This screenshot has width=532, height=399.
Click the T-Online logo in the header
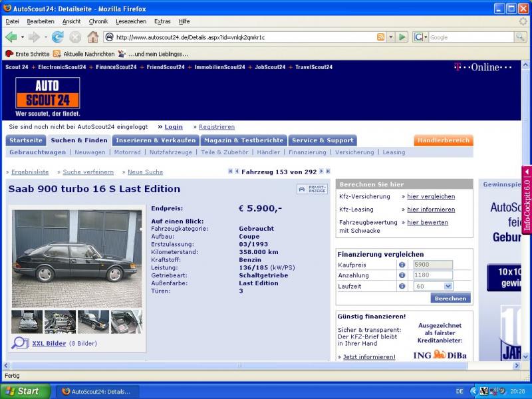483,67
